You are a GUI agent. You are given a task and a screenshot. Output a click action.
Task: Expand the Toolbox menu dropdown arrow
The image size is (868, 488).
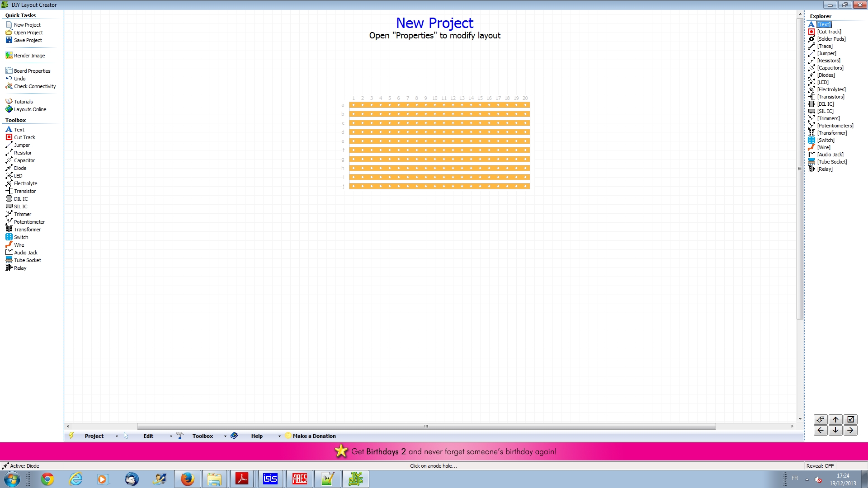click(225, 436)
